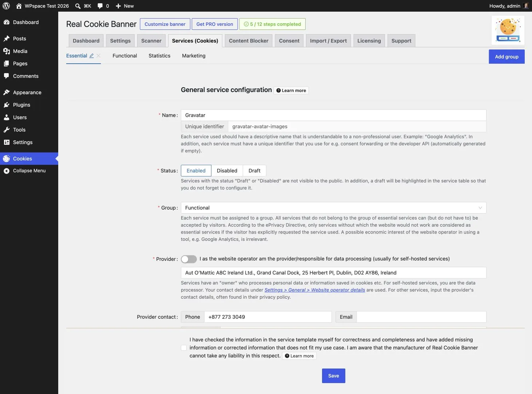
Task: Click the Media sidebar icon
Action: (7, 51)
